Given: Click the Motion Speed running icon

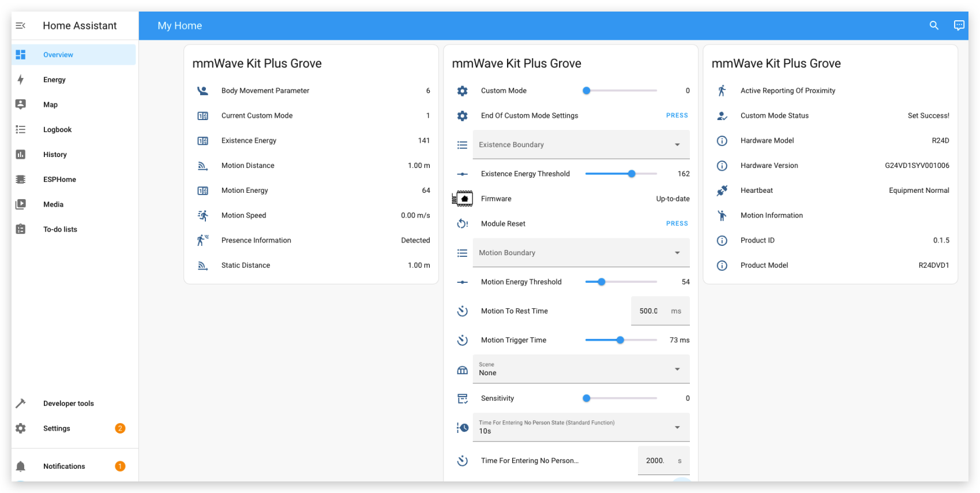Looking at the screenshot, I should (x=202, y=215).
